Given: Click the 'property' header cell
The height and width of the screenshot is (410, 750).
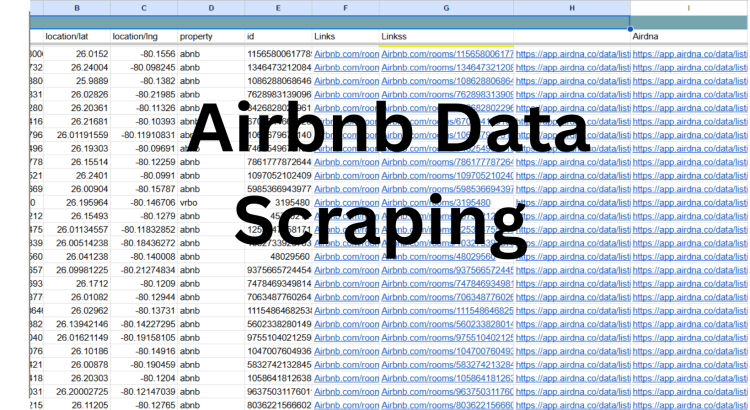Looking at the screenshot, I should tap(211, 36).
